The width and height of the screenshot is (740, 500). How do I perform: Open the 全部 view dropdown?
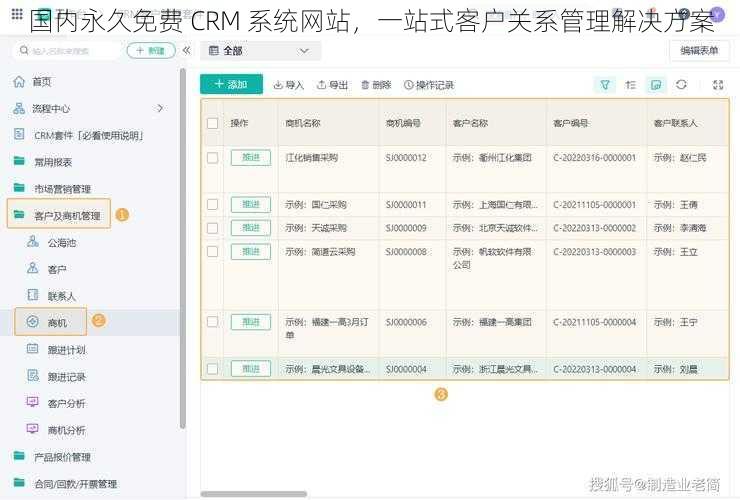click(261, 51)
